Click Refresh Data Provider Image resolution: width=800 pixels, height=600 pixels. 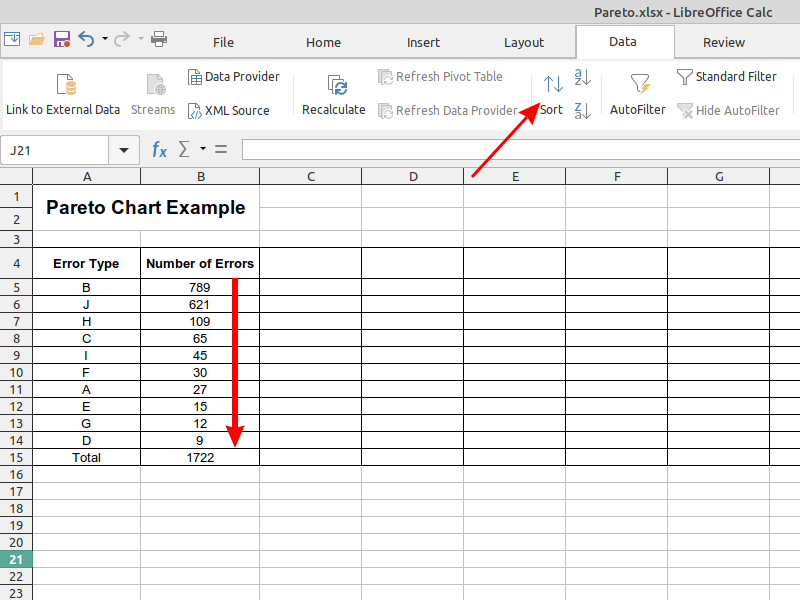[x=448, y=111]
